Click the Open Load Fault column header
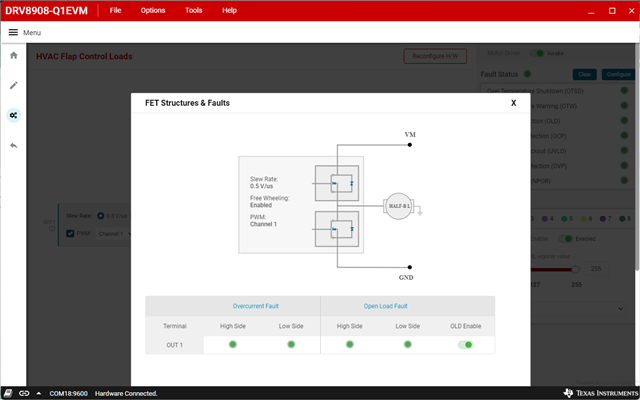 (385, 306)
